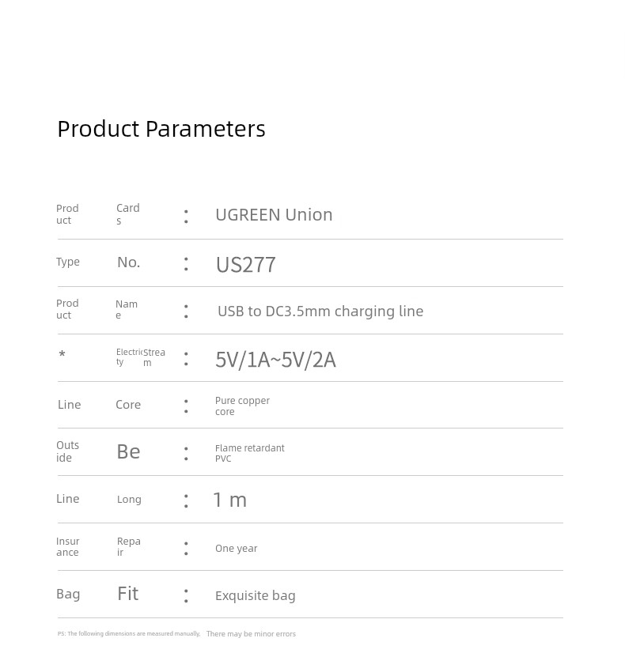This screenshot has width=625, height=672.
Task: Select the Exquisite bag text
Action: [256, 596]
